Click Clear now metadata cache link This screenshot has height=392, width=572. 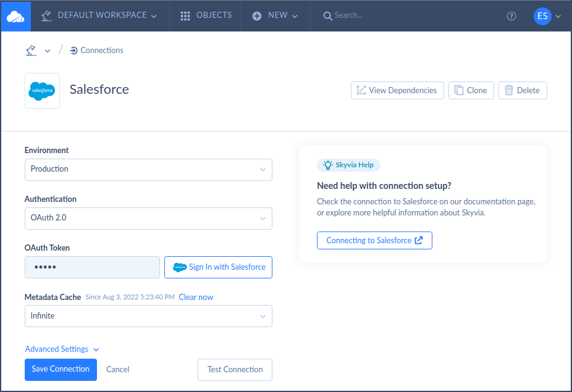coord(196,297)
